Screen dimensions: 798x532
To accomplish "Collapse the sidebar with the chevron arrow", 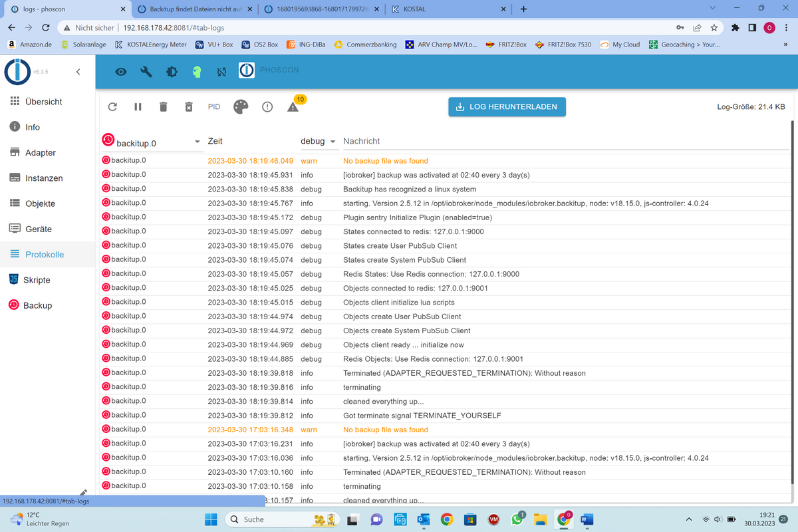I will click(78, 72).
